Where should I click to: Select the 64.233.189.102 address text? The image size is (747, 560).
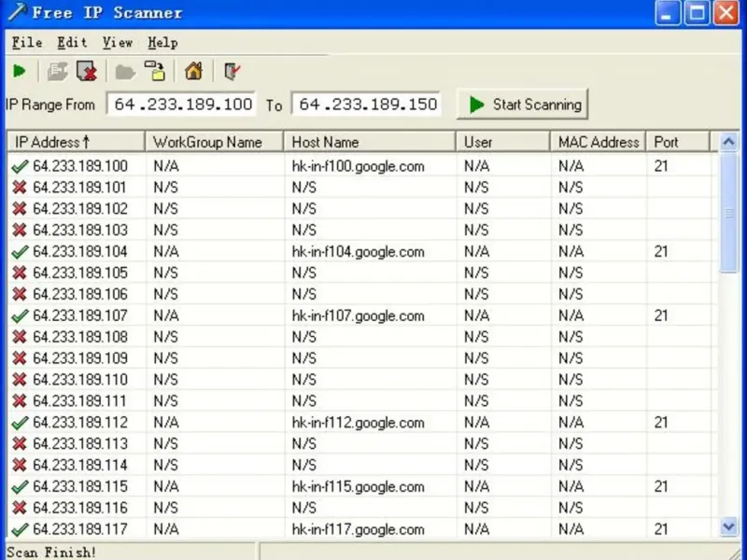[x=80, y=208]
